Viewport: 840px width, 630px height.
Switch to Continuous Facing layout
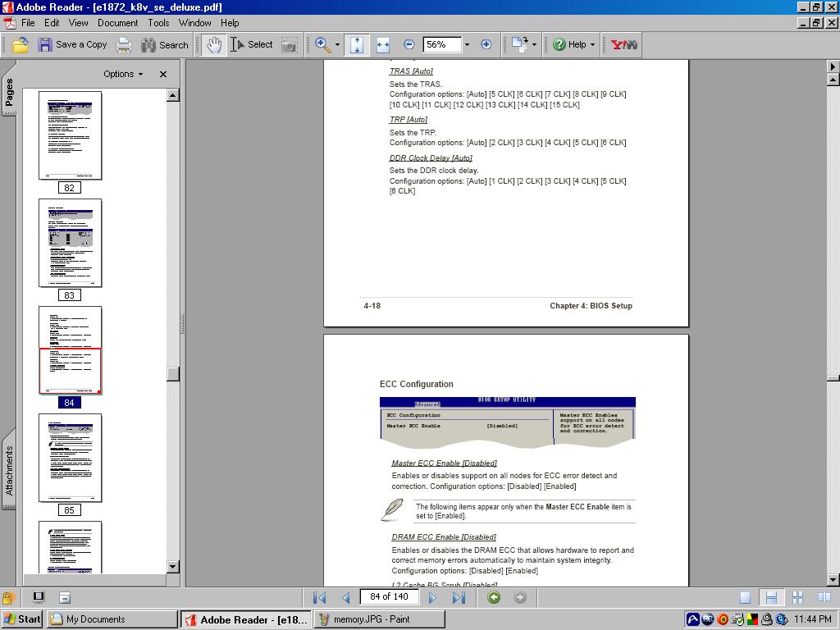pyautogui.click(x=797, y=597)
